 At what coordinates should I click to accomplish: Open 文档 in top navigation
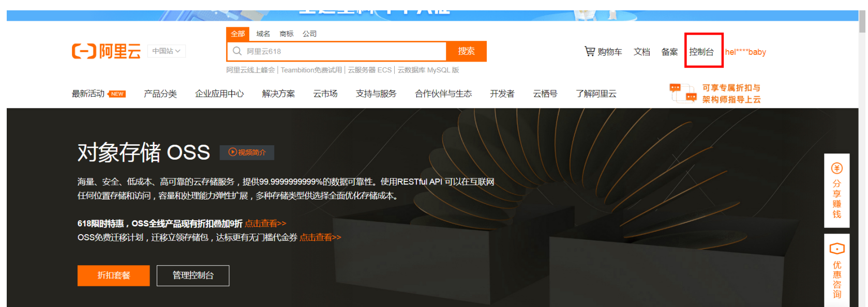point(642,52)
